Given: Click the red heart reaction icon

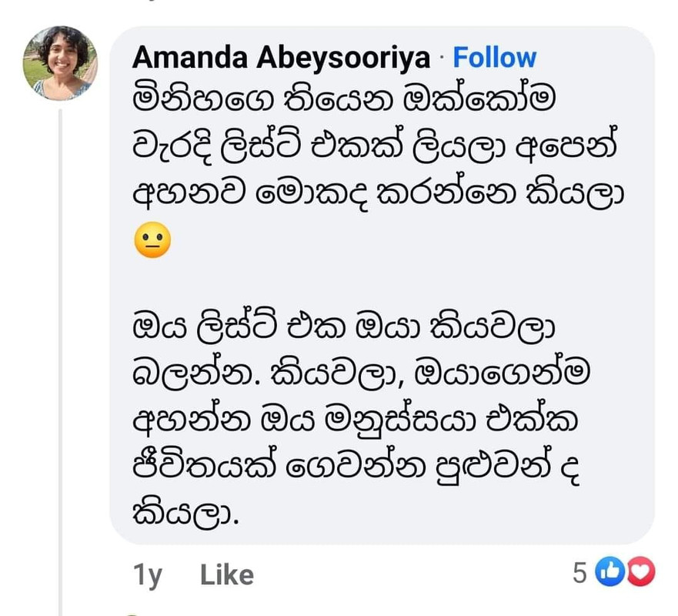Looking at the screenshot, I should coord(641,571).
